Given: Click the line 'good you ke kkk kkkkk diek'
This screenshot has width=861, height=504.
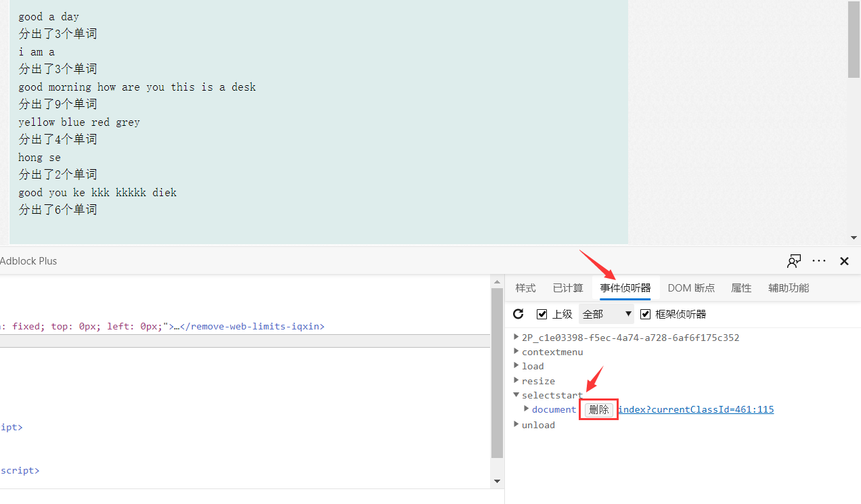Looking at the screenshot, I should [97, 192].
